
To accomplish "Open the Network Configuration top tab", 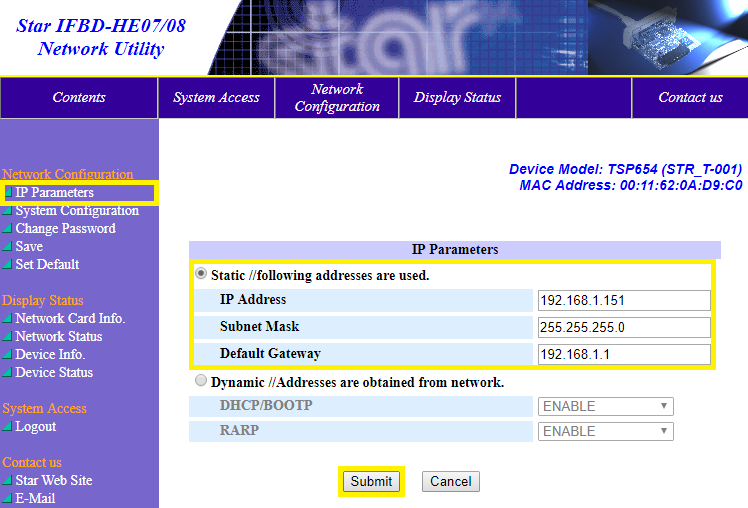I will click(337, 98).
